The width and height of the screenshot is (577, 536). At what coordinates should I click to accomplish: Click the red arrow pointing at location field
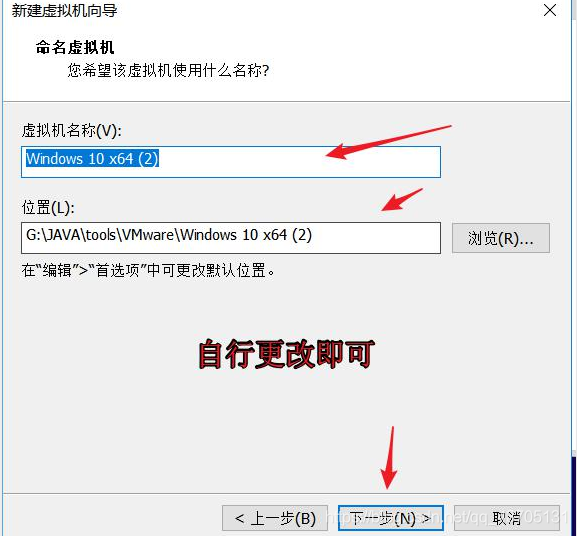pos(402,200)
